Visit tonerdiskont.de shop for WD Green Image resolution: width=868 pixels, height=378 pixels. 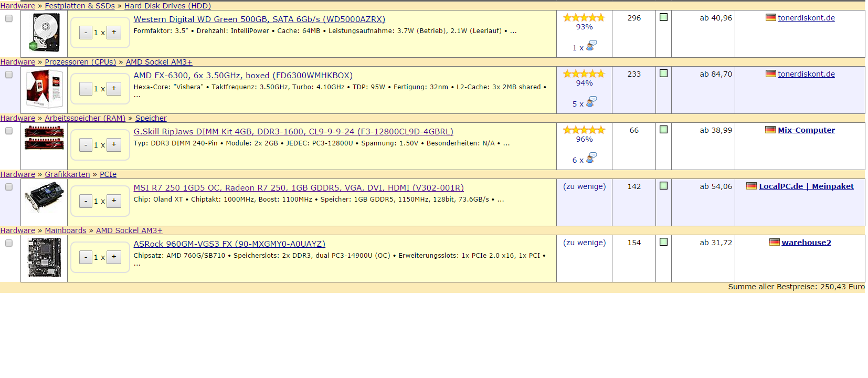(806, 18)
